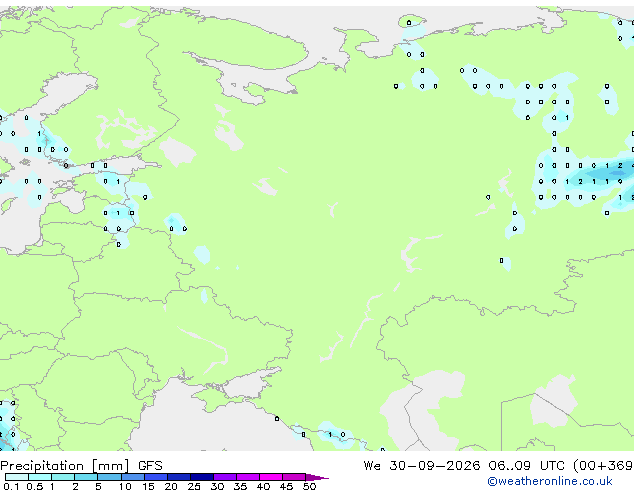Click the precipitation area at the bottom center coast
Image resolution: width=634 pixels, height=490 pixels.
tap(335, 433)
